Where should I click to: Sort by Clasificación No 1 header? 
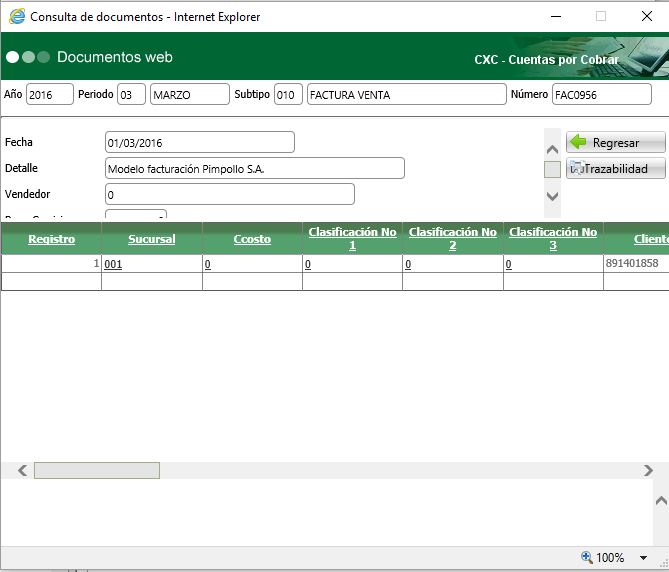[352, 238]
